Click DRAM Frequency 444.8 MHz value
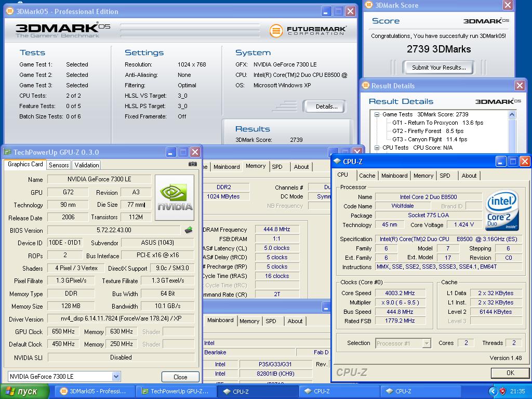 (x=277, y=229)
